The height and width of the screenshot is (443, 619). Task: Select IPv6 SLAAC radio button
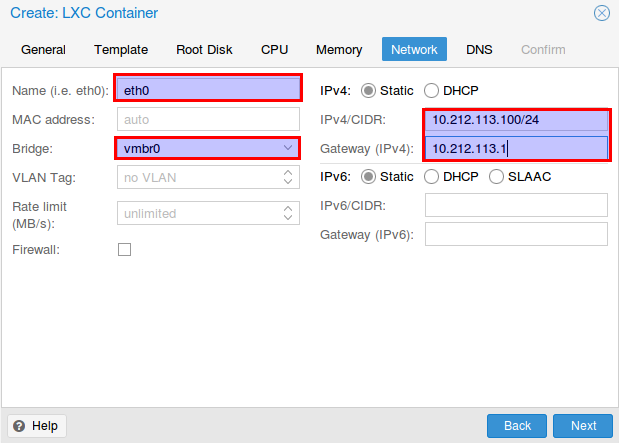coord(496,176)
